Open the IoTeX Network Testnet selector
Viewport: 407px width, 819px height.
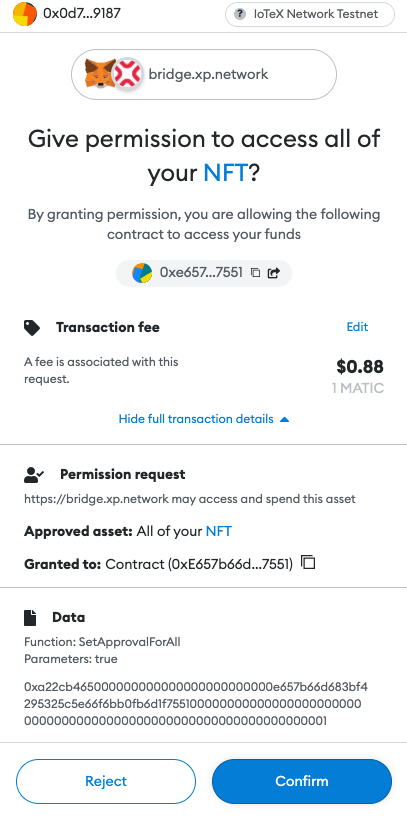tap(310, 14)
